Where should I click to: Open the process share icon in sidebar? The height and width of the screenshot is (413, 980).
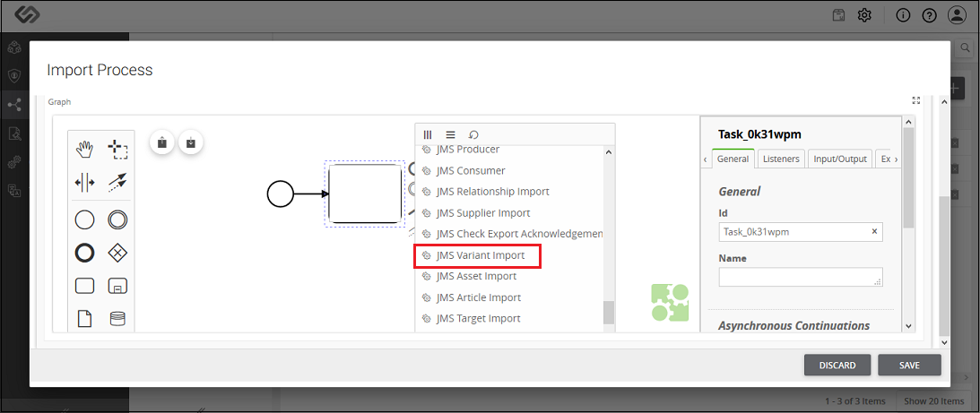(x=14, y=105)
